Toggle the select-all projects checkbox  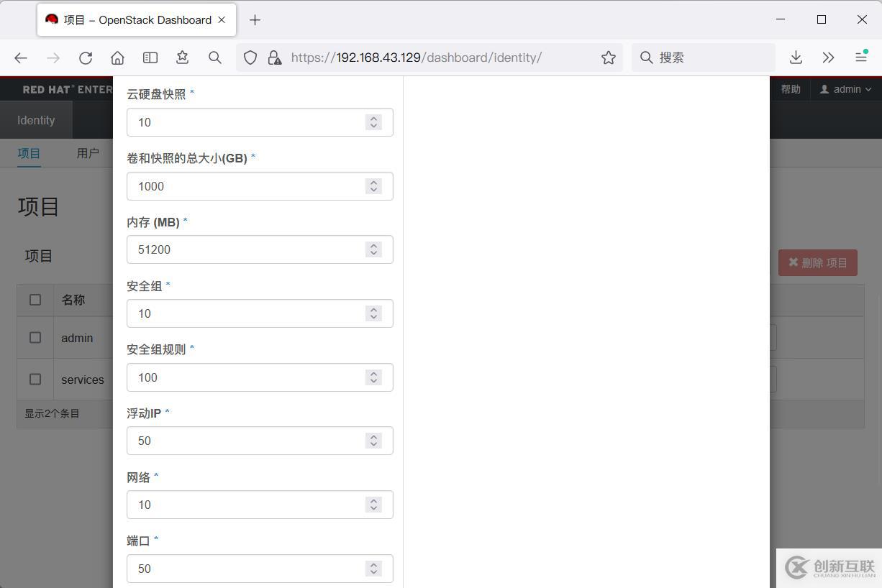(35, 300)
